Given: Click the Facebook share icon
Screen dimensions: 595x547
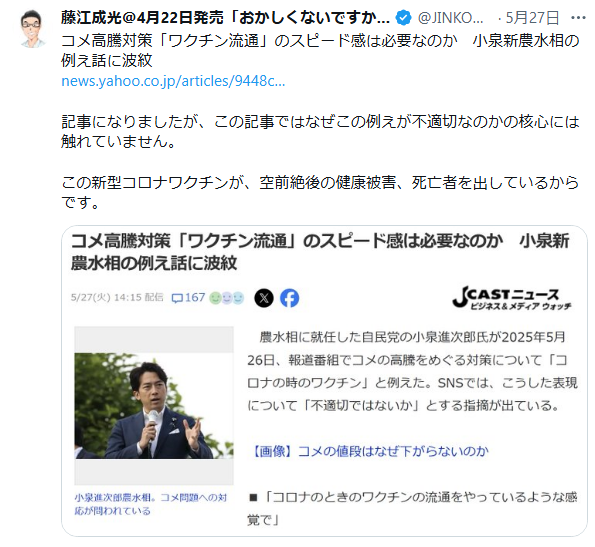Looking at the screenshot, I should tap(290, 298).
